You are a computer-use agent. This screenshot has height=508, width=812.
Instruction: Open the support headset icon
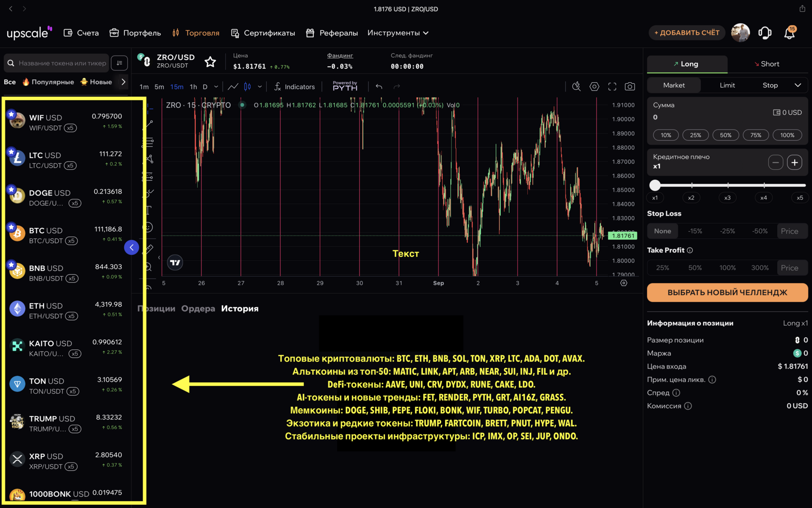(765, 32)
